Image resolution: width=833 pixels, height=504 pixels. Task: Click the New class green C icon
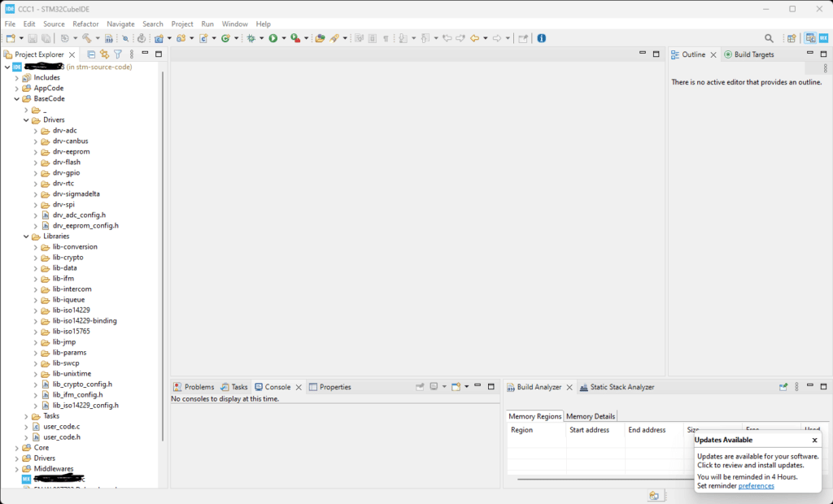coord(226,38)
